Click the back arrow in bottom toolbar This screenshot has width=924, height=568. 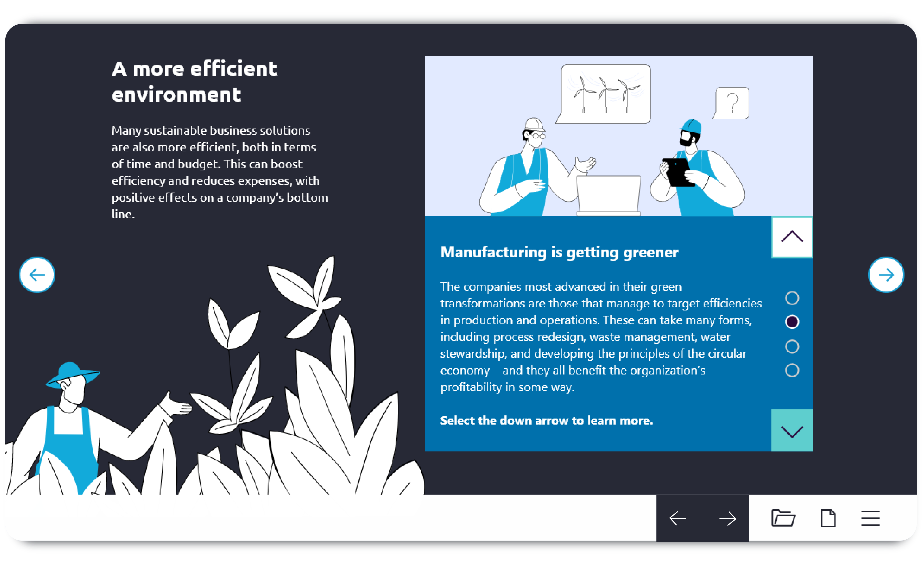tap(678, 518)
